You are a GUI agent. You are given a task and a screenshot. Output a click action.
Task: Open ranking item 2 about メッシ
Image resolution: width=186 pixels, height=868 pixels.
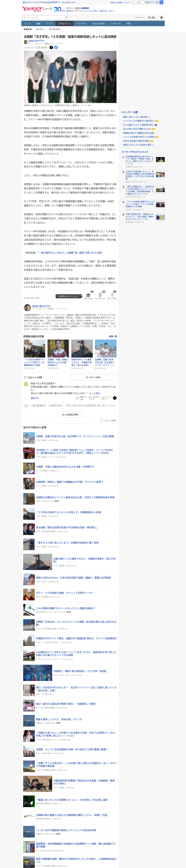140,175
